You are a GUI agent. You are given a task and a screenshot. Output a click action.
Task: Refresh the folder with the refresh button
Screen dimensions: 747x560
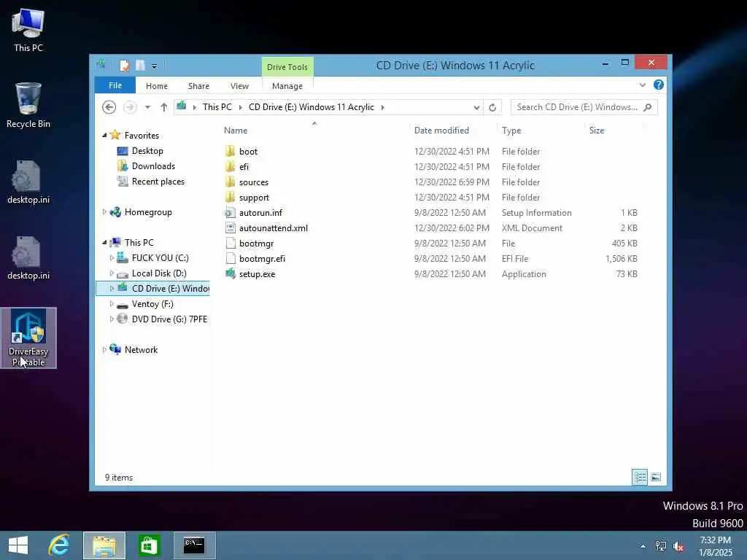pyautogui.click(x=492, y=108)
